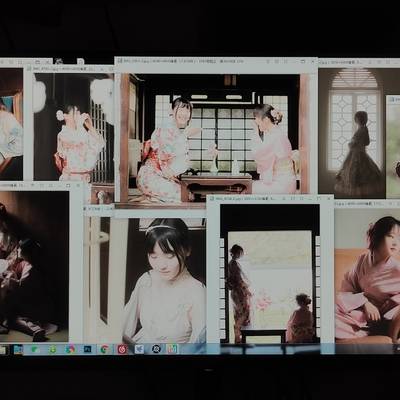Viewport: 400px width, 400px height.
Task: Close the two-women tea table image window
Action: pyautogui.click(x=312, y=61)
